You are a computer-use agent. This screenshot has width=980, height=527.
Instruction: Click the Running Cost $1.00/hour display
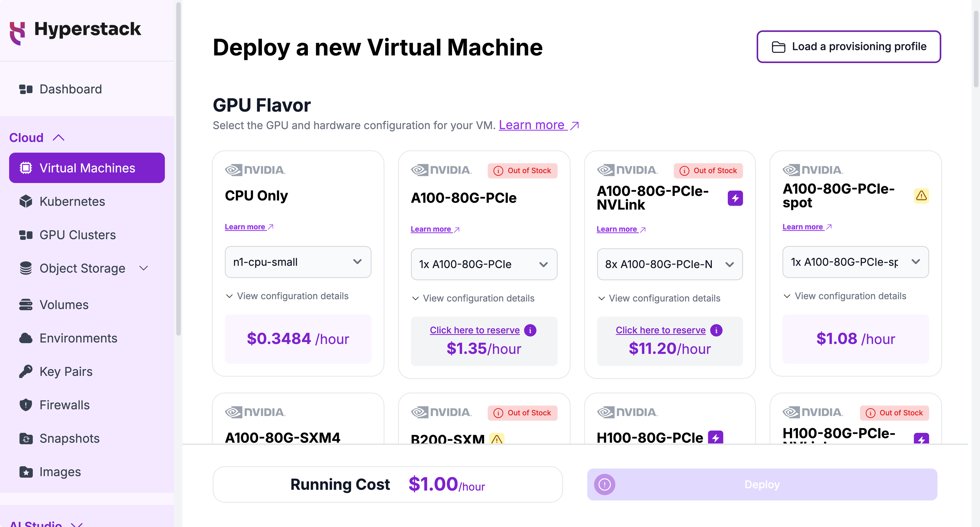[387, 484]
